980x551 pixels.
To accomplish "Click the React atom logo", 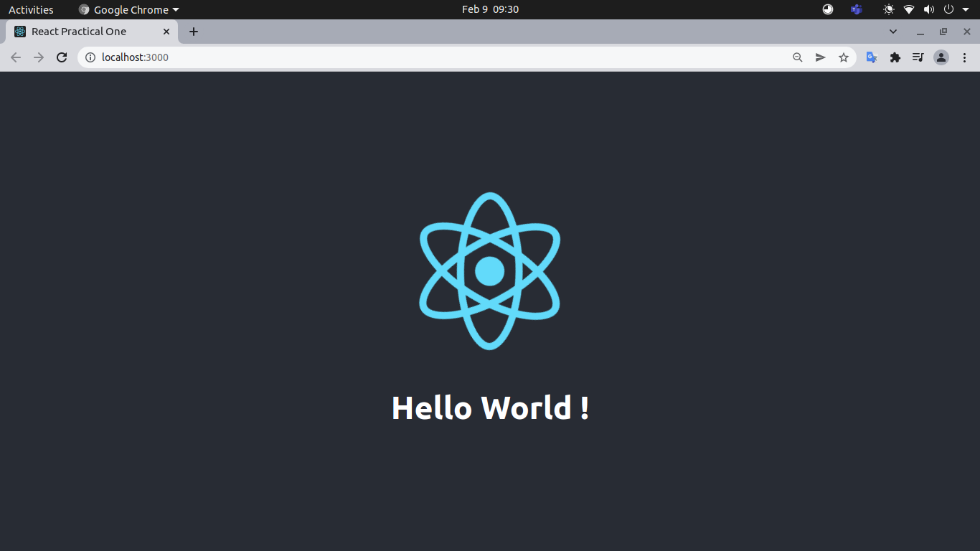I will click(489, 270).
